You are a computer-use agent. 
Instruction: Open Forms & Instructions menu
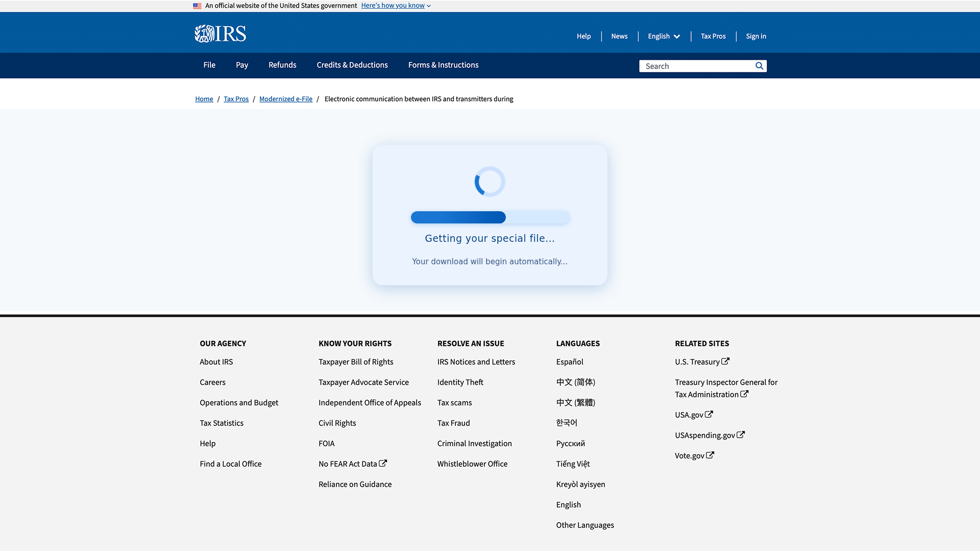pyautogui.click(x=443, y=65)
